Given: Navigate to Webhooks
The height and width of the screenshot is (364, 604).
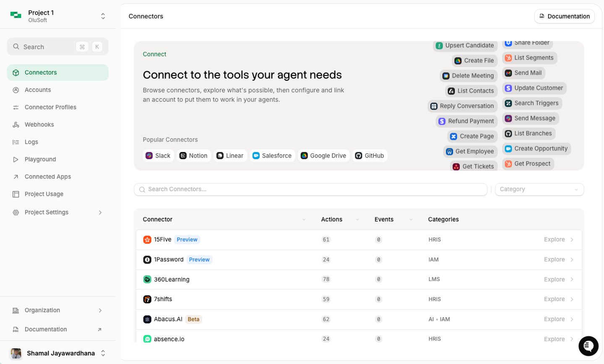Looking at the screenshot, I should pyautogui.click(x=58, y=125).
